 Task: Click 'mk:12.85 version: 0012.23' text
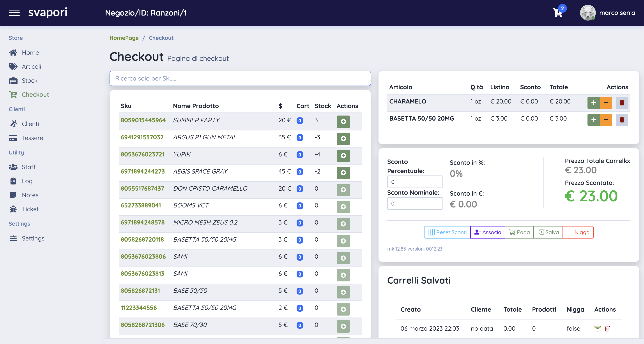(415, 249)
